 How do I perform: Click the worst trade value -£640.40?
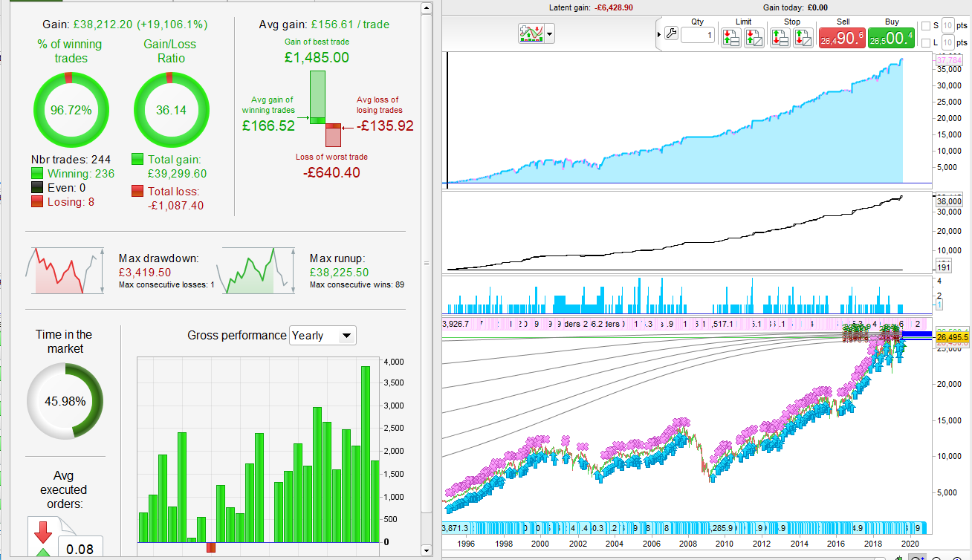331,173
